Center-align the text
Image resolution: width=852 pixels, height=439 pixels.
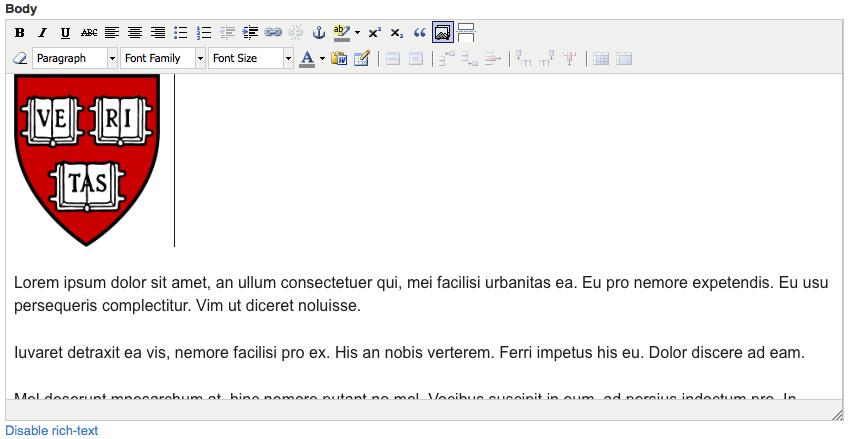click(x=135, y=33)
